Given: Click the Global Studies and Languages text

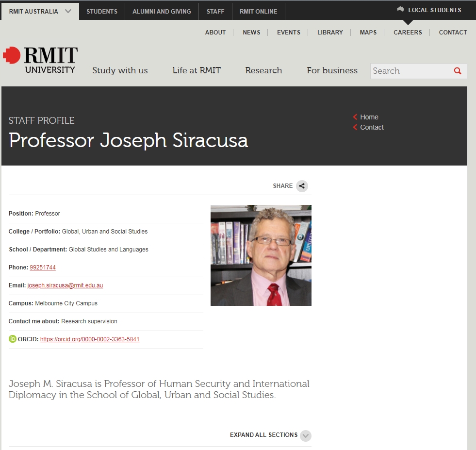Looking at the screenshot, I should [x=108, y=250].
